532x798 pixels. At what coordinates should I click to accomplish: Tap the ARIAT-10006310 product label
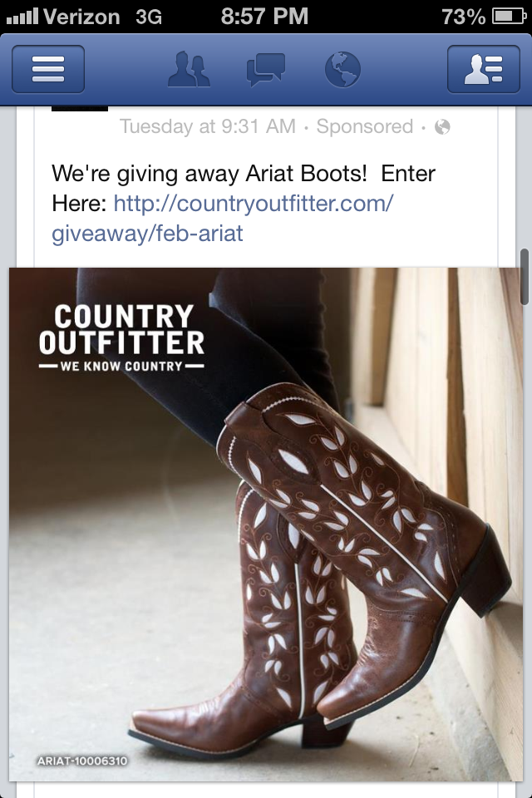pos(82,761)
